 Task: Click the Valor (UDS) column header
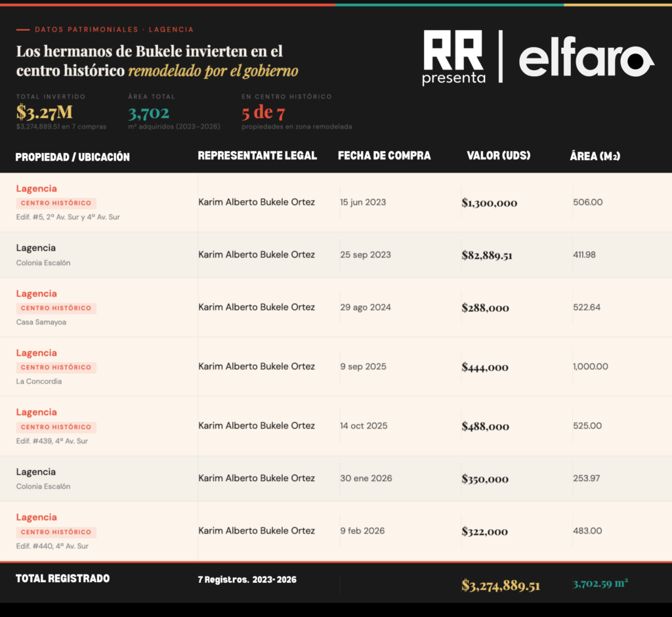pos(498,156)
